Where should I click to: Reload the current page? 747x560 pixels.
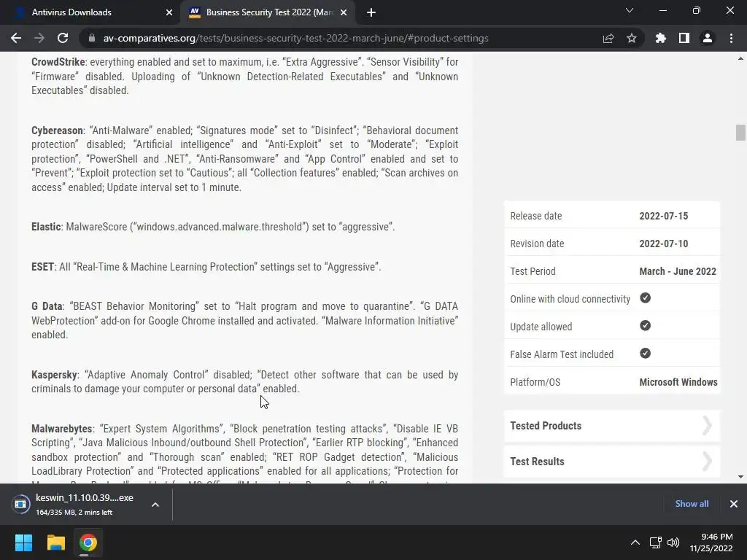[63, 38]
